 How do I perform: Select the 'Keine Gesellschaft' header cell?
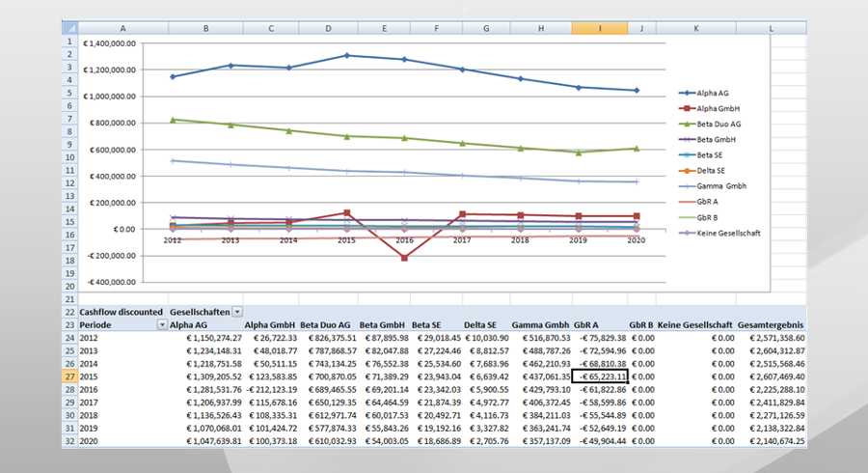click(x=695, y=324)
